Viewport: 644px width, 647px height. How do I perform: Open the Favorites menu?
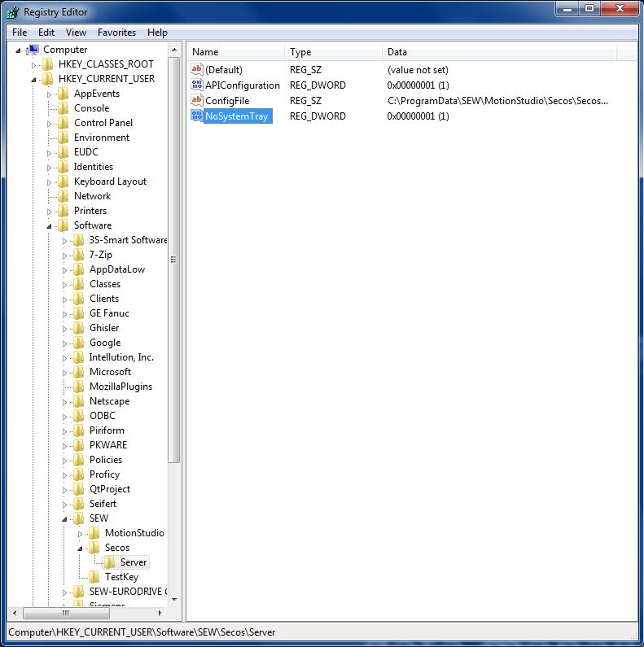(116, 33)
